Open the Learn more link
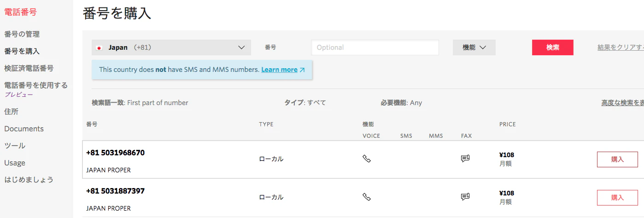 [x=279, y=70]
